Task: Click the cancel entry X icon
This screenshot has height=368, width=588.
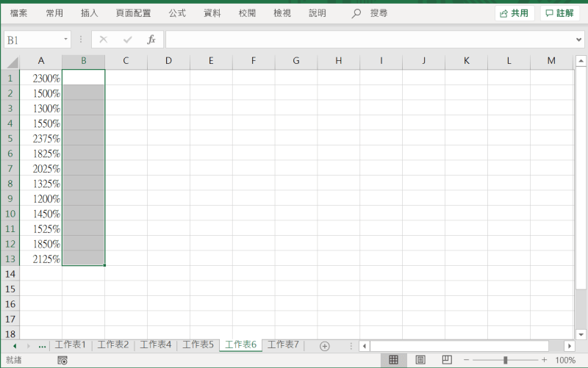Action: click(103, 40)
